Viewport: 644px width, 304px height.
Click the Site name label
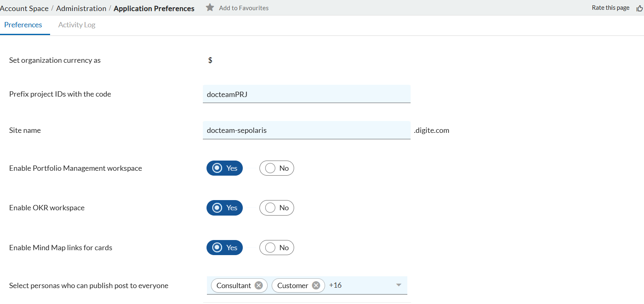(x=25, y=130)
